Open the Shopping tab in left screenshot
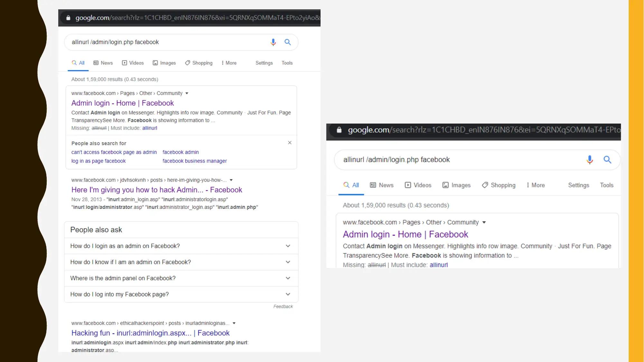Screen dimensions: 644x362 199,63
